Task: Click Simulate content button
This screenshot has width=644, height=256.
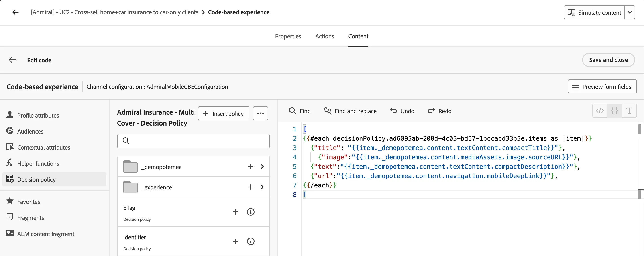Action: [594, 12]
